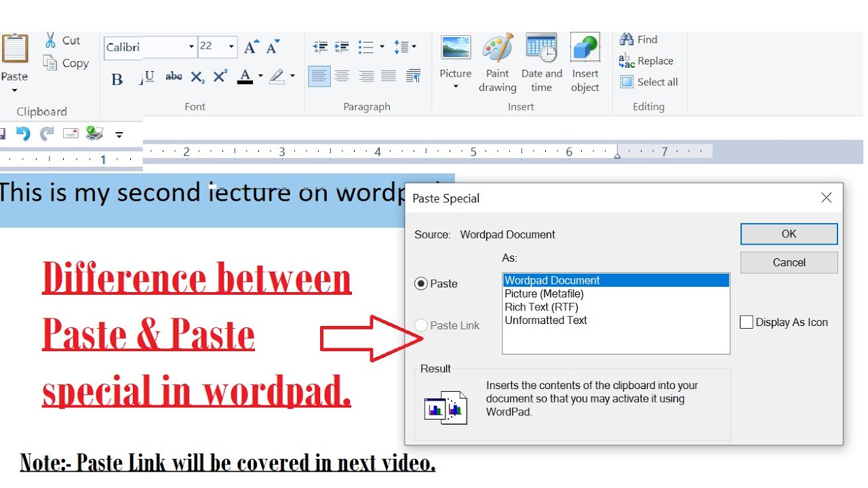Insert a Paint drawing
Screen dimensions: 868x488
tap(498, 64)
